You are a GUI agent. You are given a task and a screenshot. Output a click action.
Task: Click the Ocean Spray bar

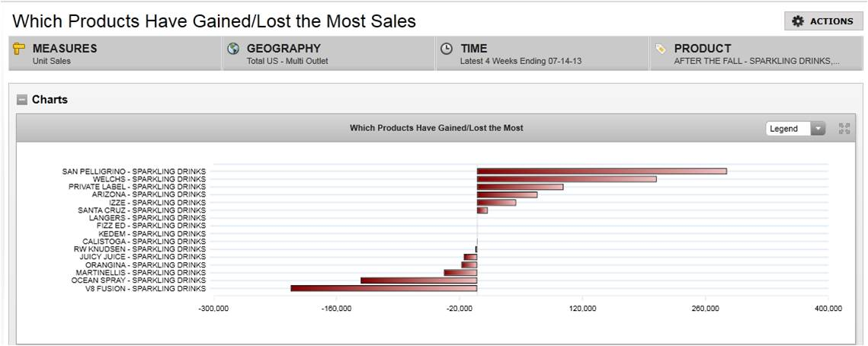pos(418,280)
